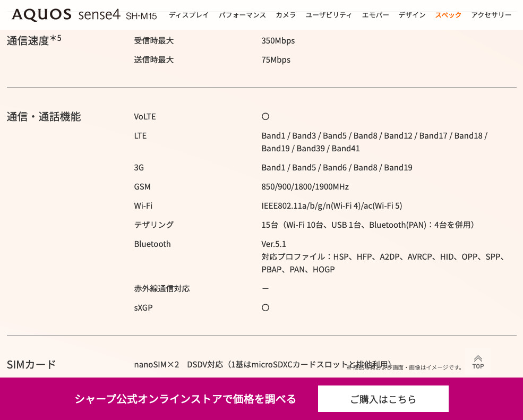The width and height of the screenshot is (523, 420).
Task: Click the circle mark in VoLTE row
Action: click(265, 116)
